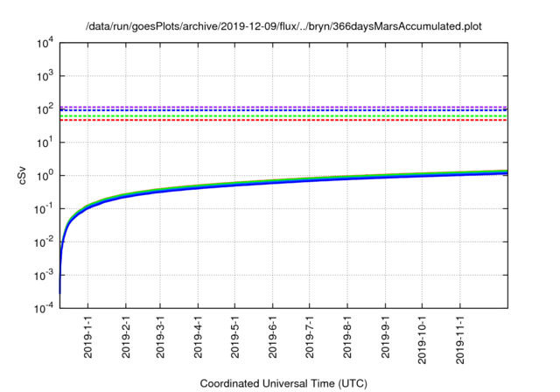Click the cSv y-axis label

pyautogui.click(x=24, y=175)
